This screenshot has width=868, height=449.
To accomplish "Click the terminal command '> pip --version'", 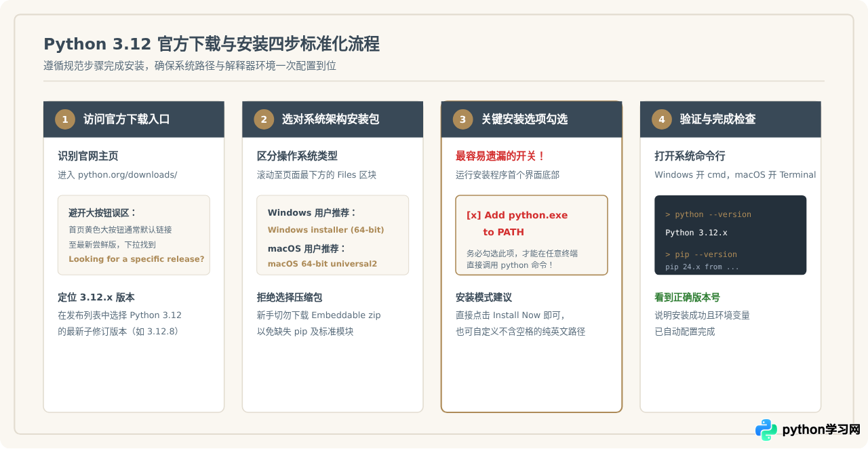I will pos(701,254).
